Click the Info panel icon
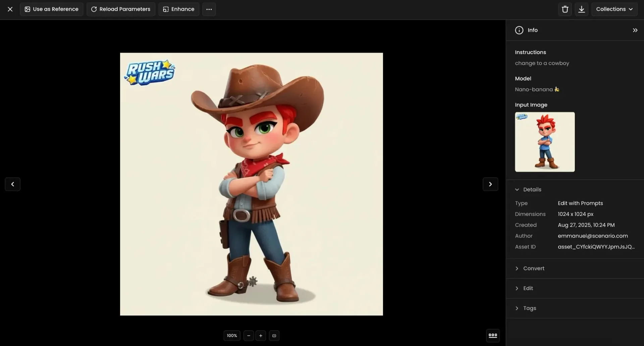 point(519,30)
